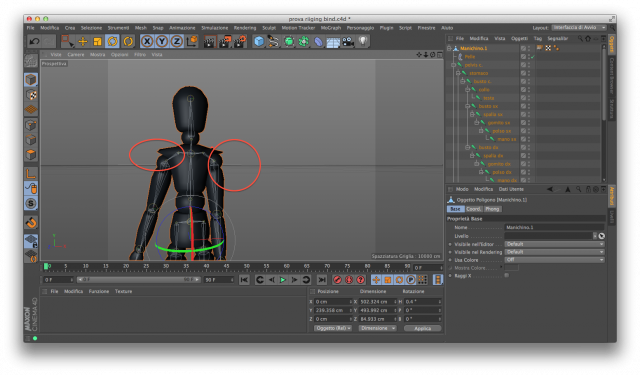Add a Cube primitive object
The height and width of the screenshot is (375, 640).
(258, 41)
